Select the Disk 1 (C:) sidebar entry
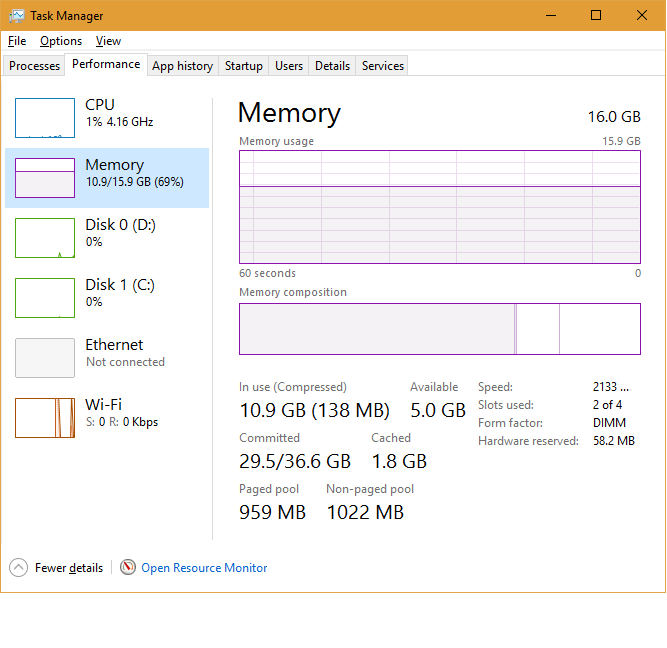This screenshot has height=648, width=667. coord(107,298)
